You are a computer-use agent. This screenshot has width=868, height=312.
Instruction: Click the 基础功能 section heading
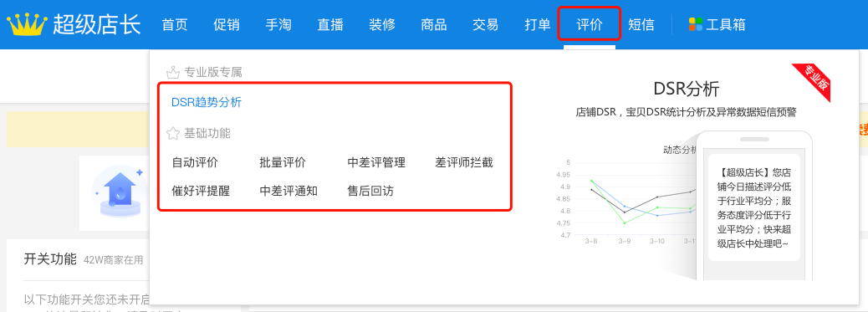tap(207, 133)
